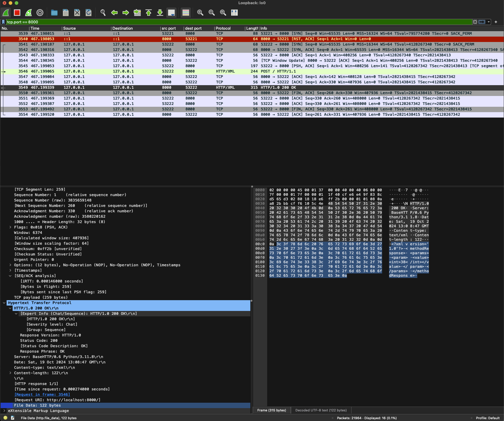Select packet 3549 HTTP/1.0 200 OK
The image size is (504, 421).
tap(252, 88)
